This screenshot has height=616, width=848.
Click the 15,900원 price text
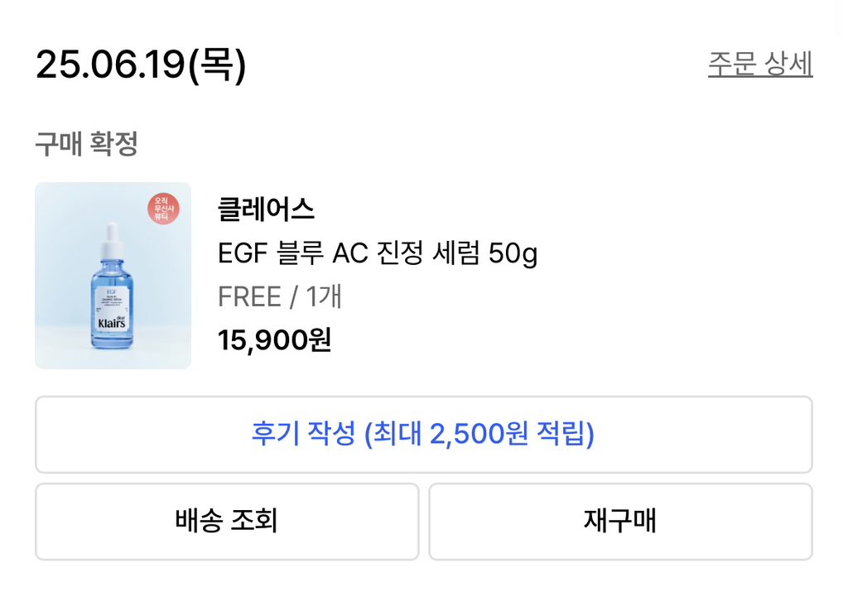click(274, 339)
